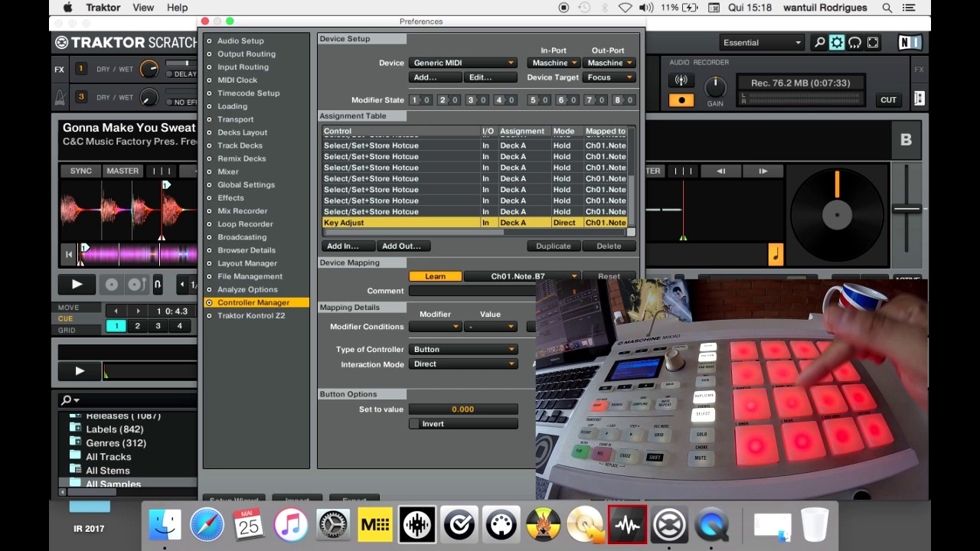Click the browser search magnifier icon in Traktor header

[819, 43]
